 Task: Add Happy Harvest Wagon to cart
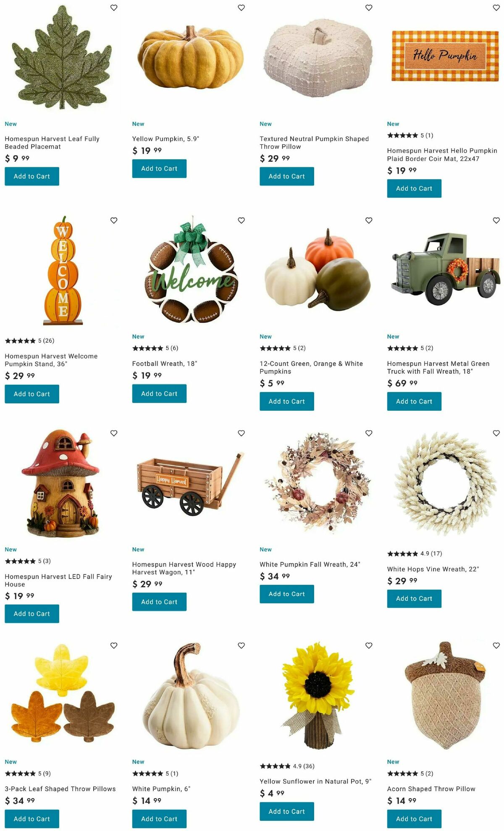point(159,602)
